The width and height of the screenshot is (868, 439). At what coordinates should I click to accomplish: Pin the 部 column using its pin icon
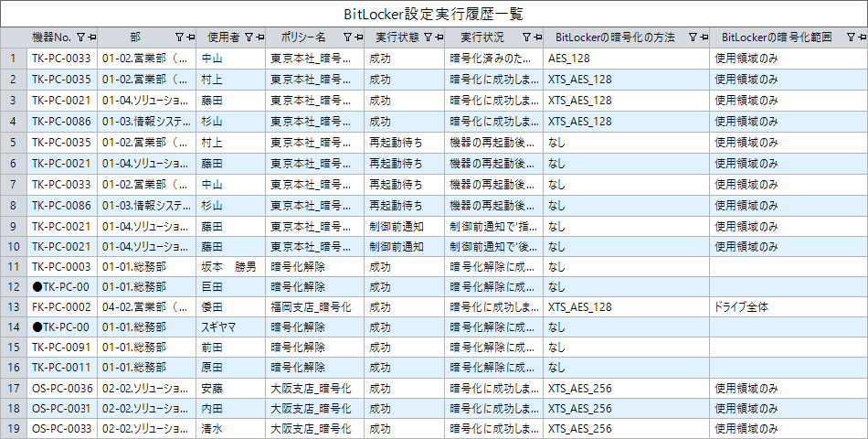(189, 37)
